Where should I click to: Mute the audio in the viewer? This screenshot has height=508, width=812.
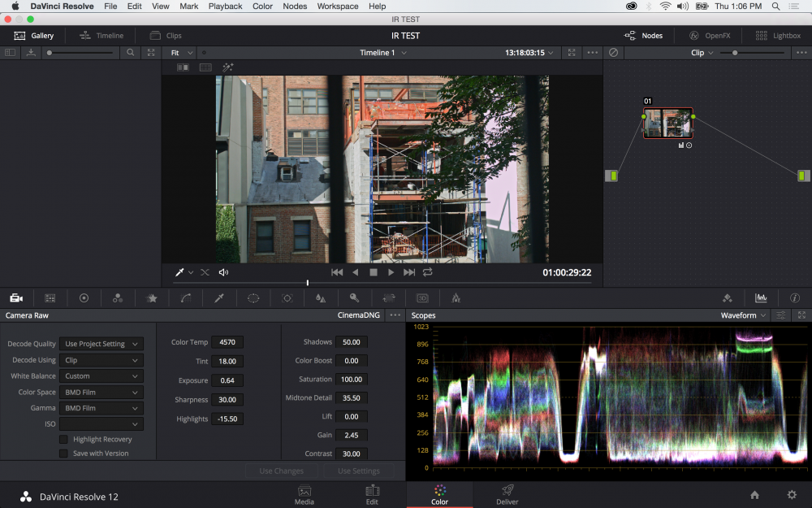[x=223, y=271]
